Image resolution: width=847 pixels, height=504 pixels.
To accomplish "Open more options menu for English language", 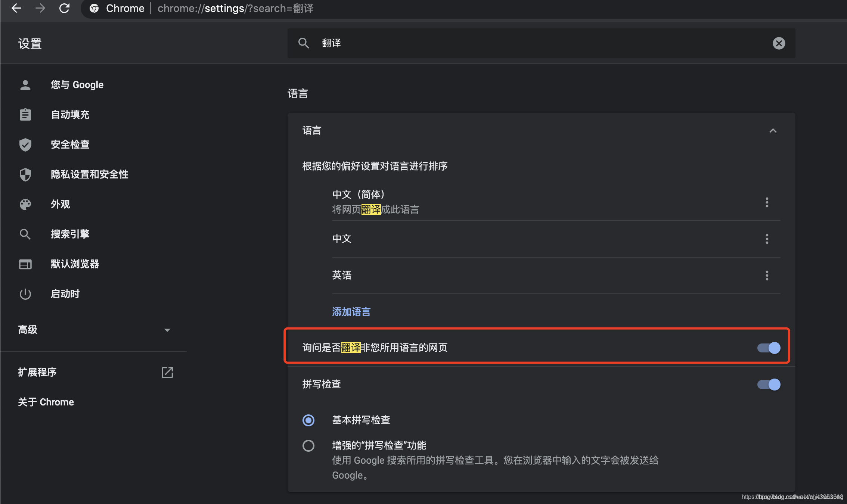I will (x=767, y=276).
